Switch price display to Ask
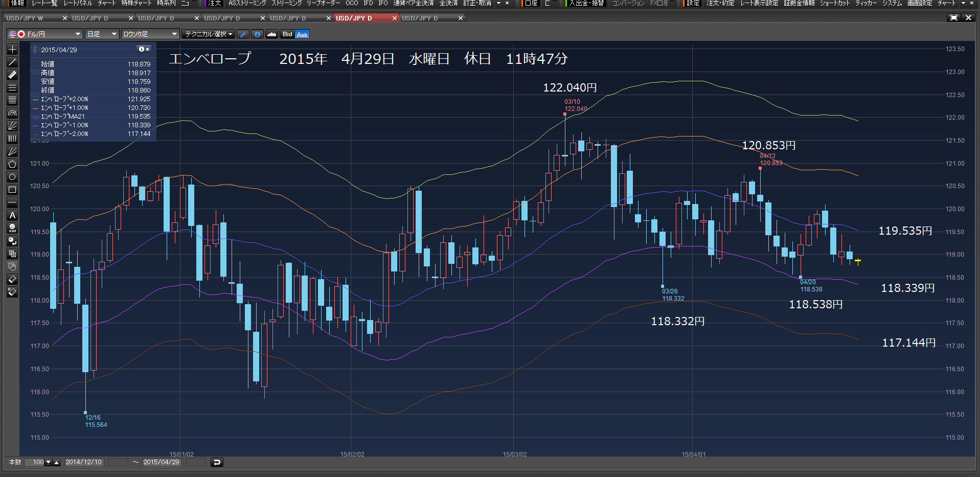The image size is (980, 477). click(x=302, y=34)
